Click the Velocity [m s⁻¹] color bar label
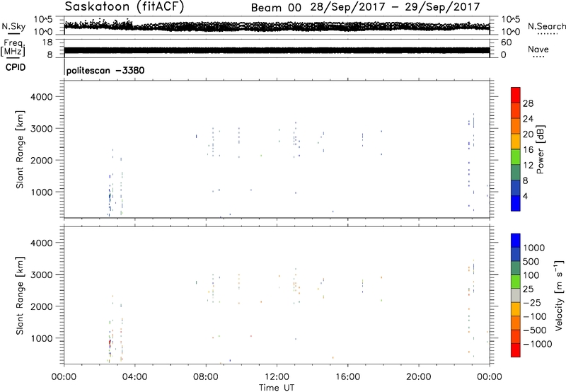Viewport: 566px width, 392px height. (559, 296)
